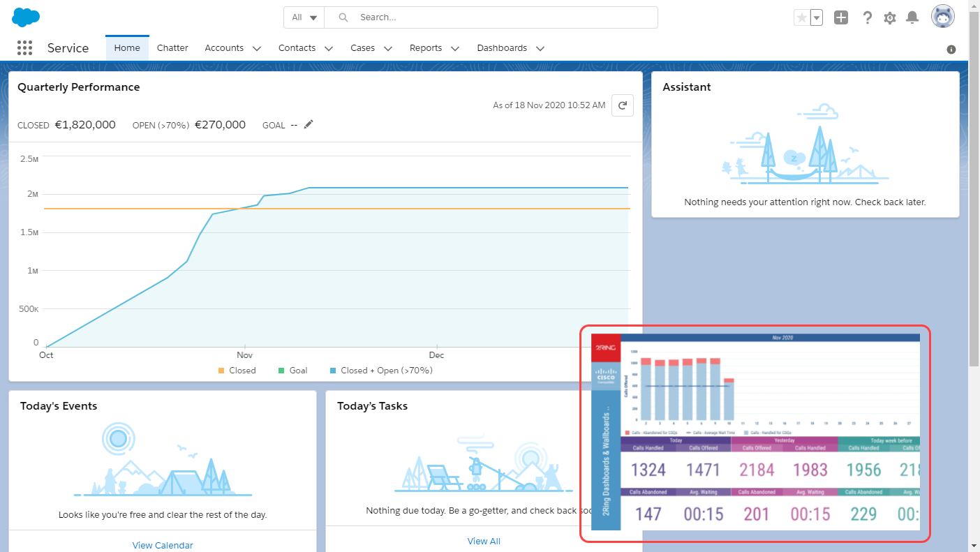Click View All under Today's Tasks
This screenshot has width=980, height=552.
coord(484,541)
